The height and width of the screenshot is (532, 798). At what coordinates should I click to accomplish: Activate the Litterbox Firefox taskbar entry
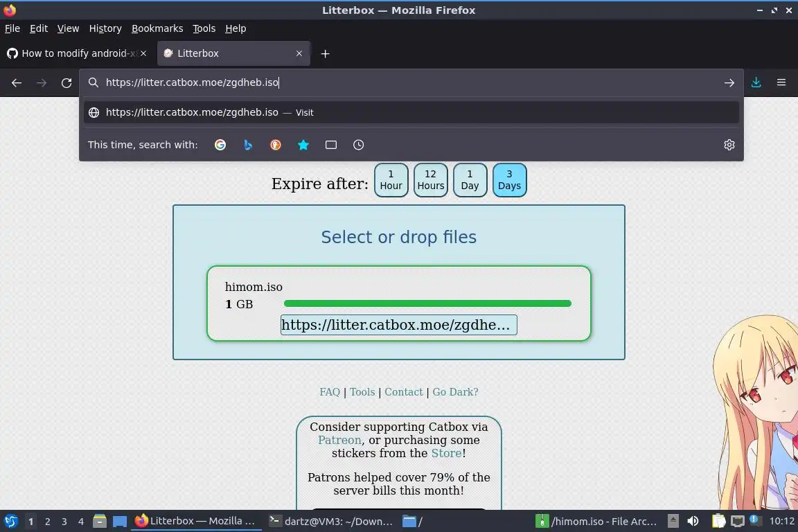[x=195, y=522]
